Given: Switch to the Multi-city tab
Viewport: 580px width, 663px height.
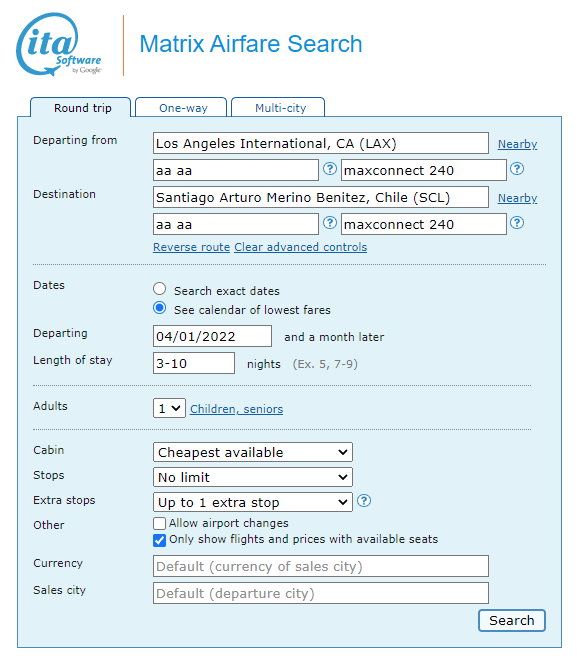Looking at the screenshot, I should tap(279, 107).
